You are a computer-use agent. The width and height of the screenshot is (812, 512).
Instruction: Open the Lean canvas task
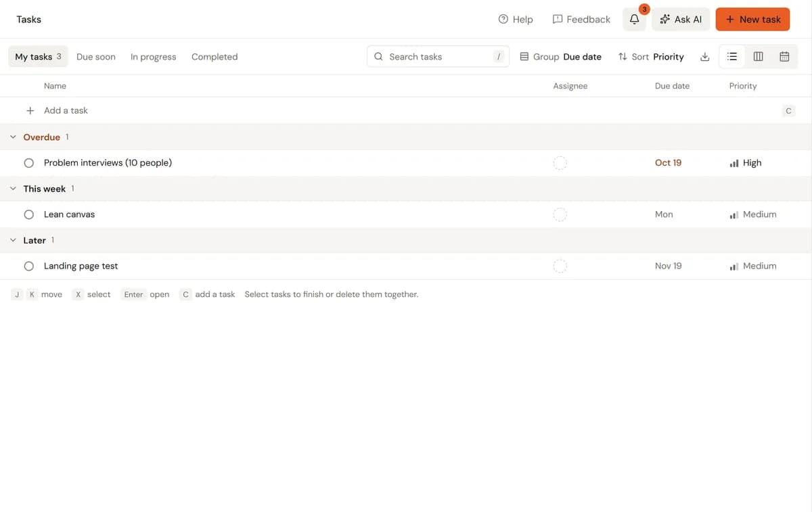click(x=69, y=214)
